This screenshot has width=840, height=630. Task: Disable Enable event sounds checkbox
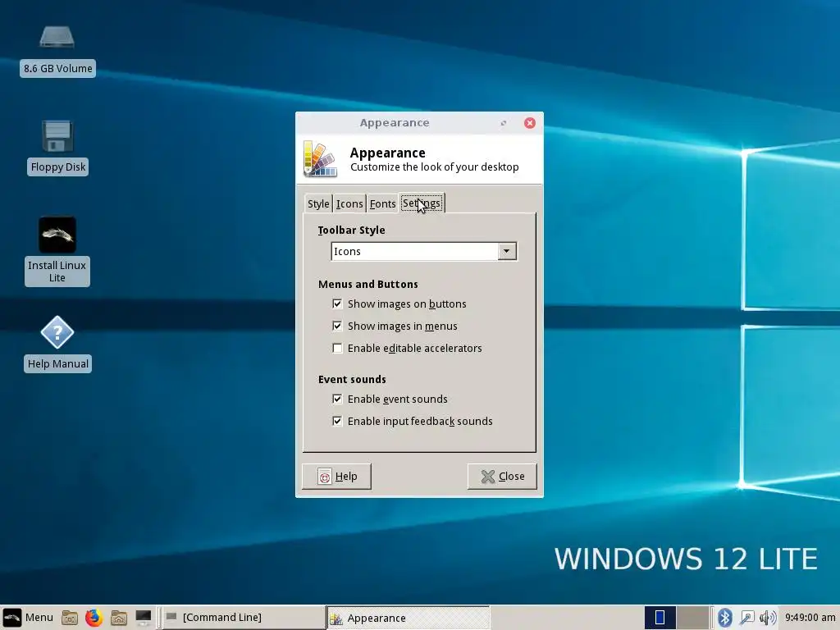(x=337, y=399)
